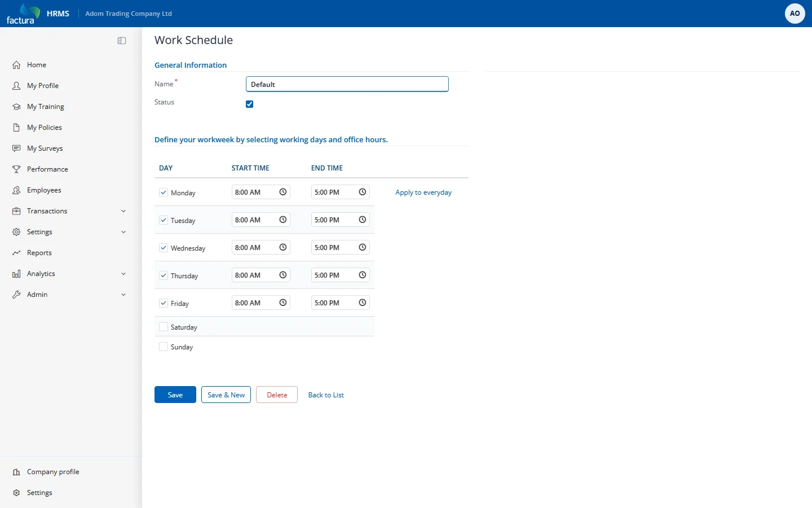This screenshot has height=508, width=812.
Task: Open Monday end time clock picker
Action: pyautogui.click(x=363, y=192)
